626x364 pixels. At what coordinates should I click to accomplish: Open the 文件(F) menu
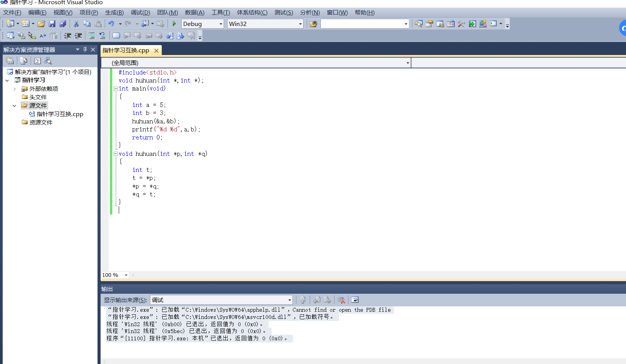12,13
